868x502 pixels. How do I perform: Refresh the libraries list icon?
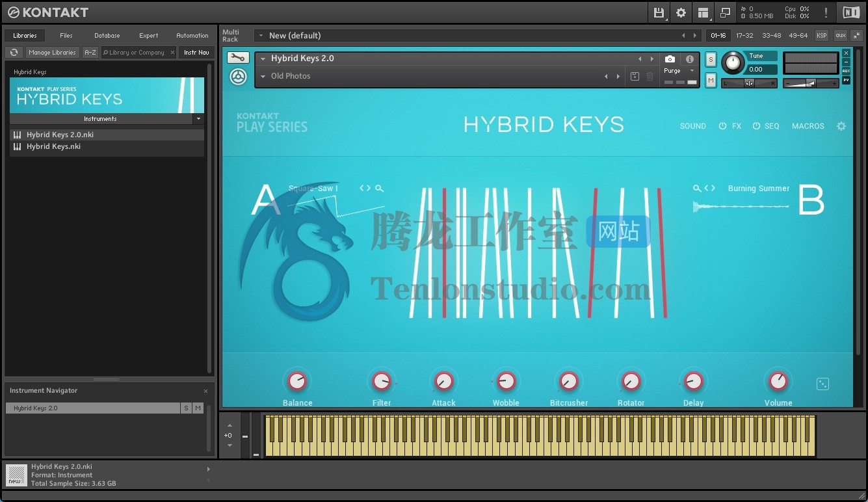click(x=14, y=53)
